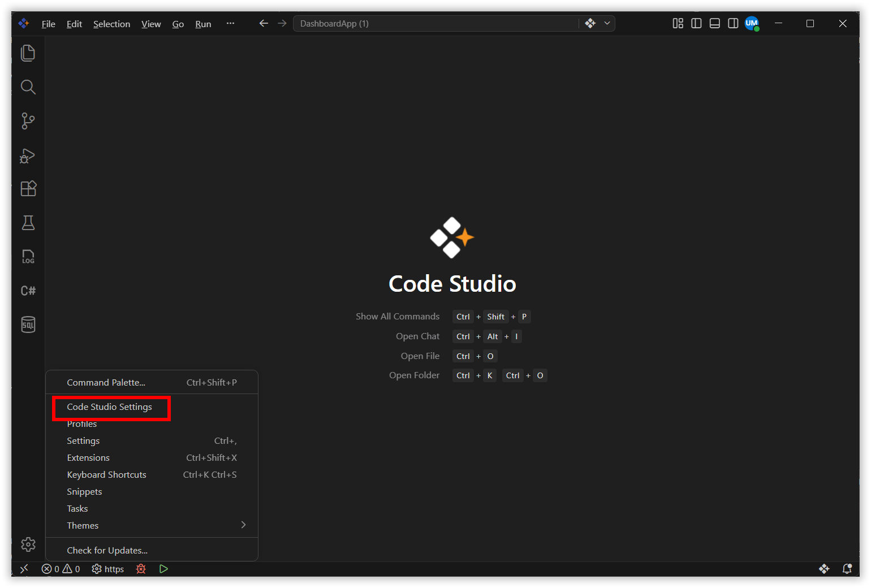Image resolution: width=871 pixels, height=588 pixels.
Task: Select Check for Updates... entry
Action: (152, 551)
